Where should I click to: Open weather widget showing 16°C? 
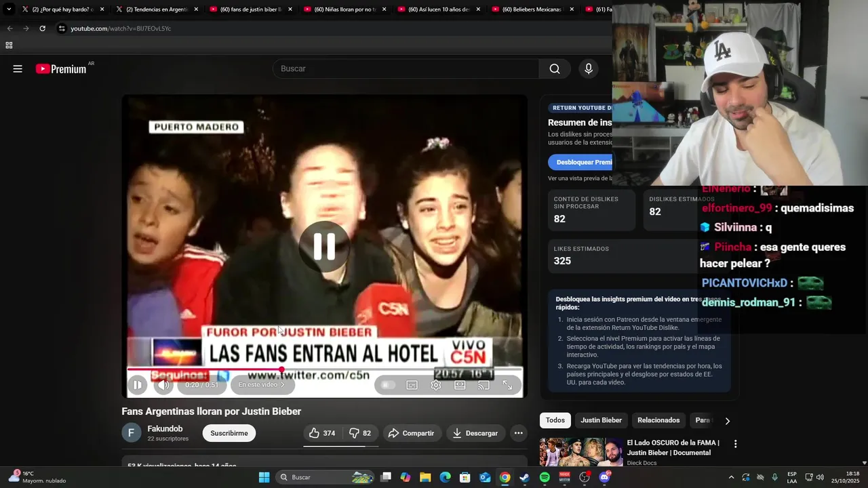(38, 477)
